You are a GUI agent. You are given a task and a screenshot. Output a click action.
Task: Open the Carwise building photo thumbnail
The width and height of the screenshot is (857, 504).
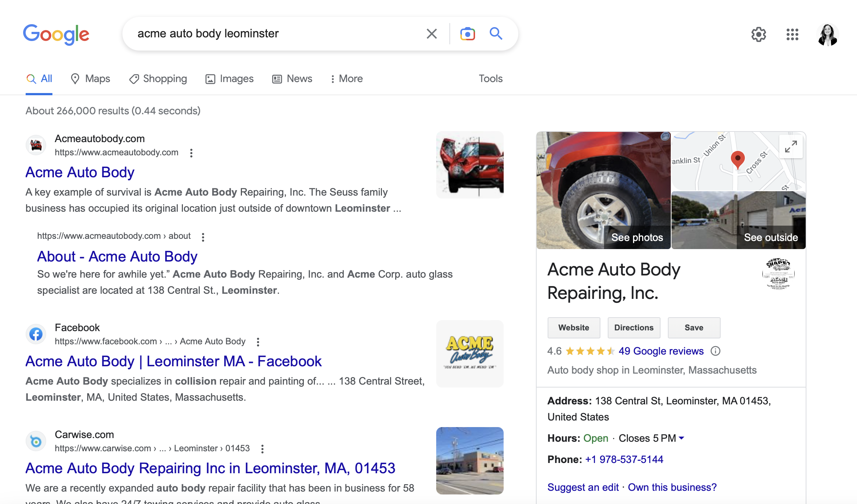click(470, 461)
